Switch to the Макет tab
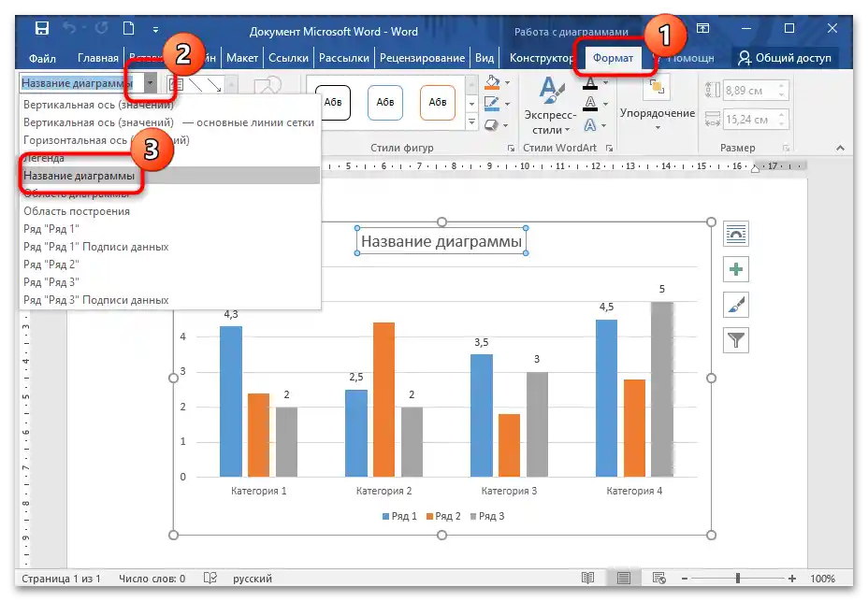 [242, 58]
